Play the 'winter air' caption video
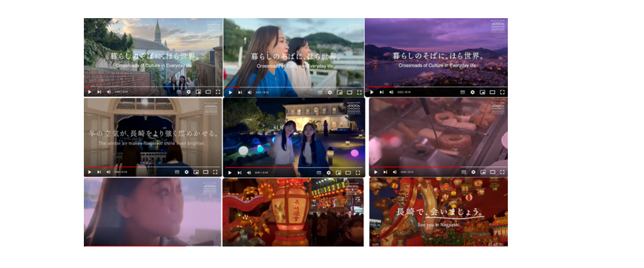This screenshot has width=644, height=268. [89, 172]
